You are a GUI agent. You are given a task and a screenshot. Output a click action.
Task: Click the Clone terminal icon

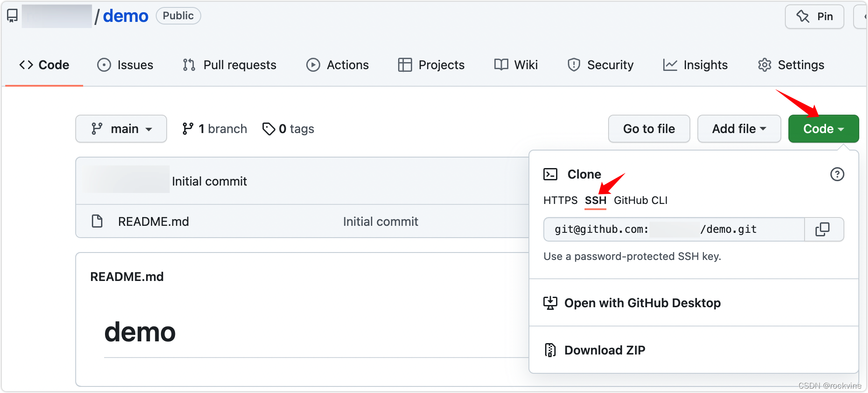[550, 174]
